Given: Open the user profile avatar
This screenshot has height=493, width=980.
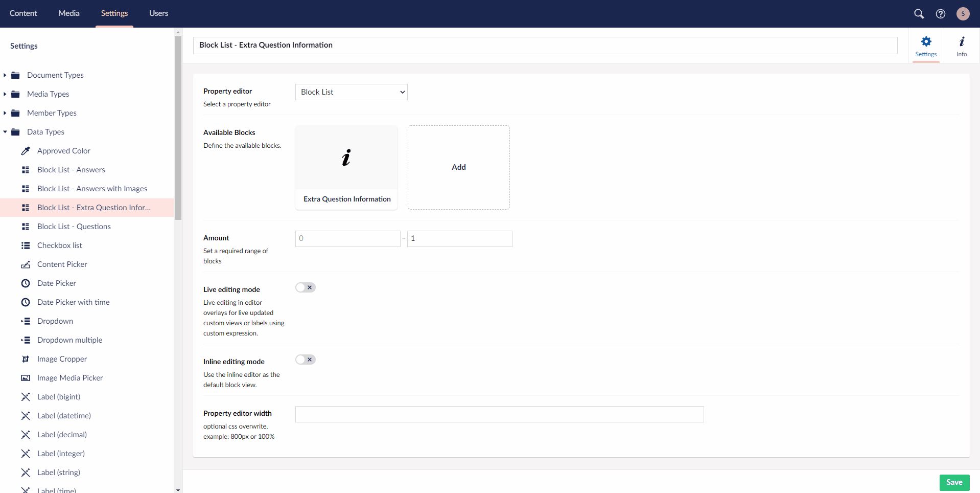Looking at the screenshot, I should [963, 14].
